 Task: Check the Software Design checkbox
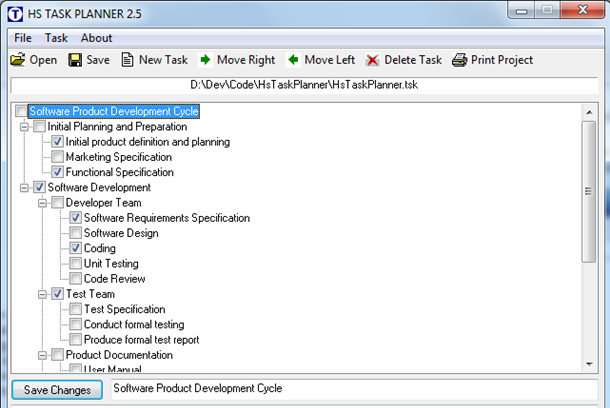[x=75, y=233]
